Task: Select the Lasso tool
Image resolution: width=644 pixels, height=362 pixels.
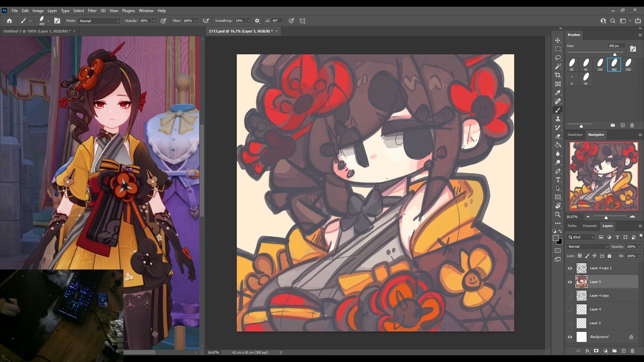Action: [x=558, y=58]
